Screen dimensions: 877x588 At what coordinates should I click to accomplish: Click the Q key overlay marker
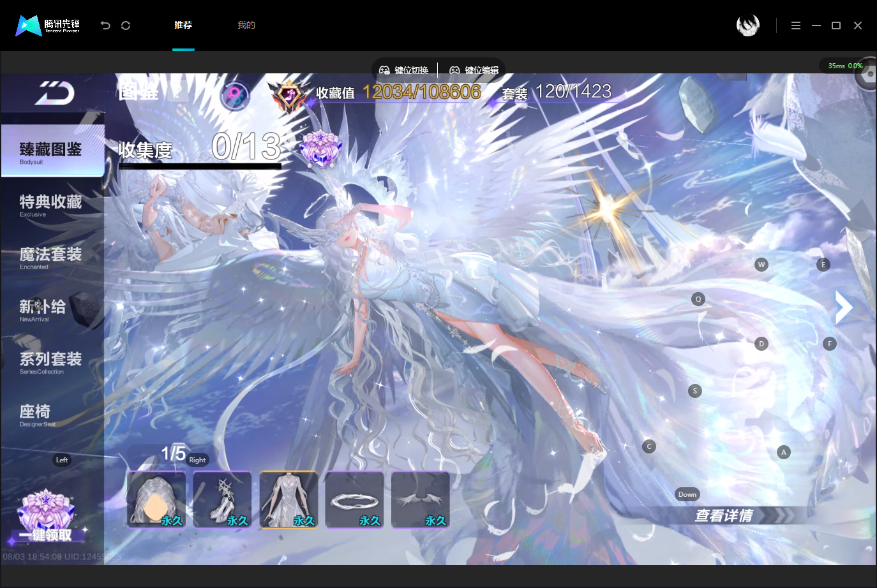point(698,299)
